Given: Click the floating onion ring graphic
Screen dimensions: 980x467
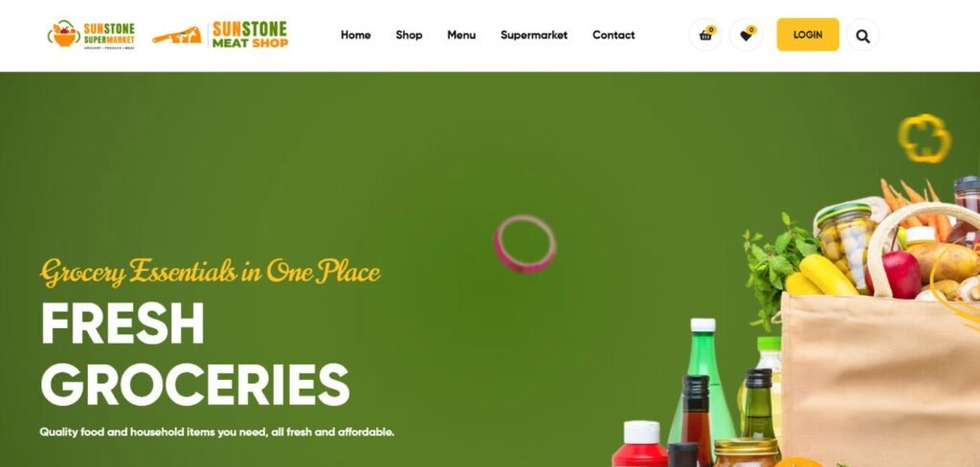Looking at the screenshot, I should [x=525, y=244].
